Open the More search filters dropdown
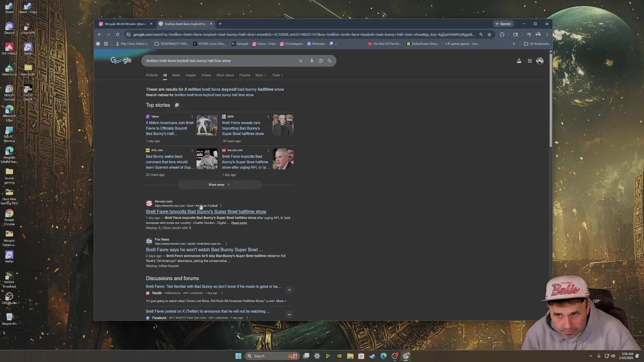This screenshot has width=644, height=362. coord(260,75)
